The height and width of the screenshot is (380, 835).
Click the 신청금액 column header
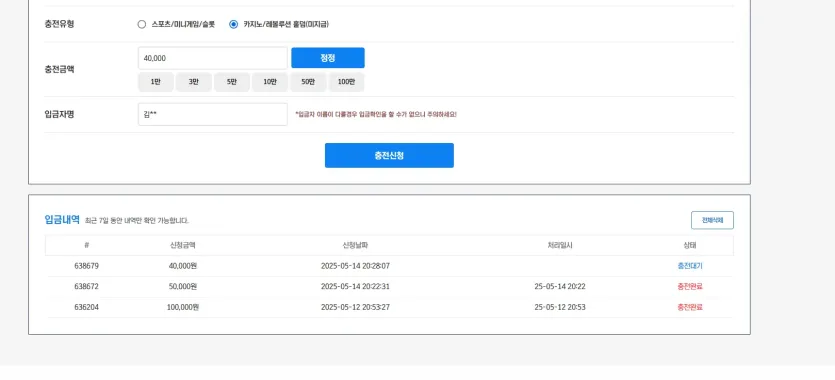pyautogui.click(x=183, y=245)
